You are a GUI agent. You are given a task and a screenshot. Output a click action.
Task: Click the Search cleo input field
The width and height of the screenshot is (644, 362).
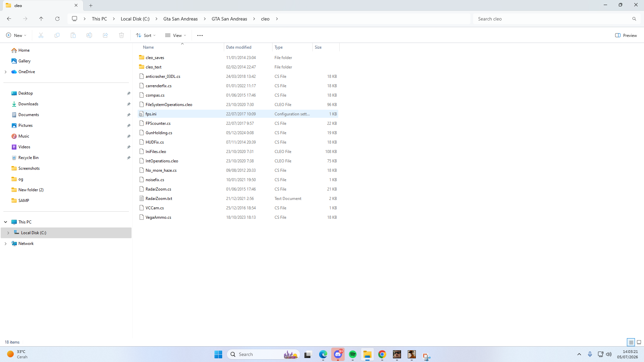coord(553,19)
